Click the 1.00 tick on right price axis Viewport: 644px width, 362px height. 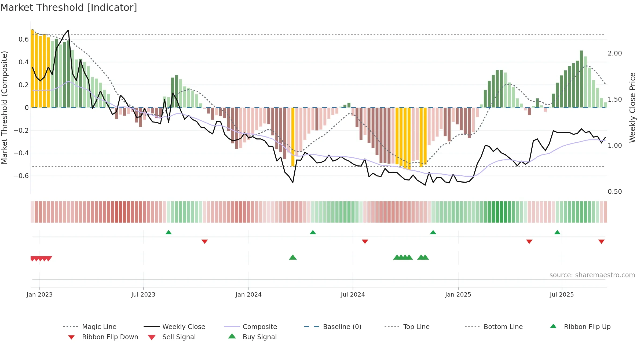click(615, 146)
